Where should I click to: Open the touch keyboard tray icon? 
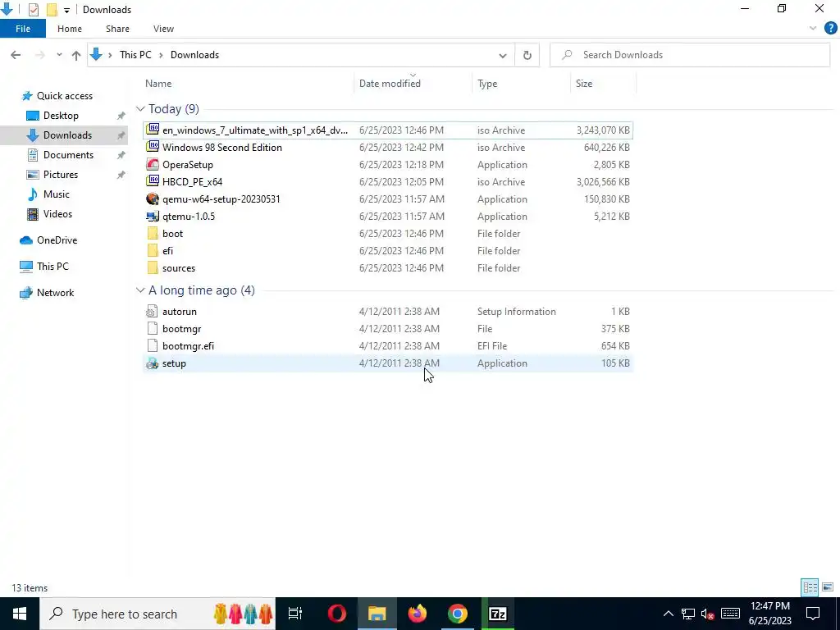tap(731, 614)
